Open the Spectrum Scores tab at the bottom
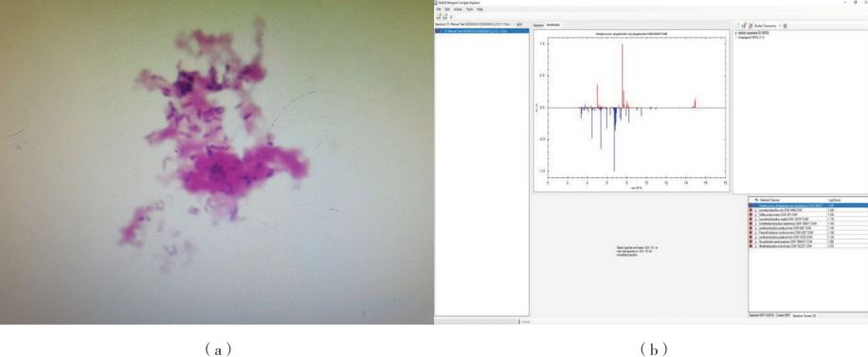 click(805, 316)
